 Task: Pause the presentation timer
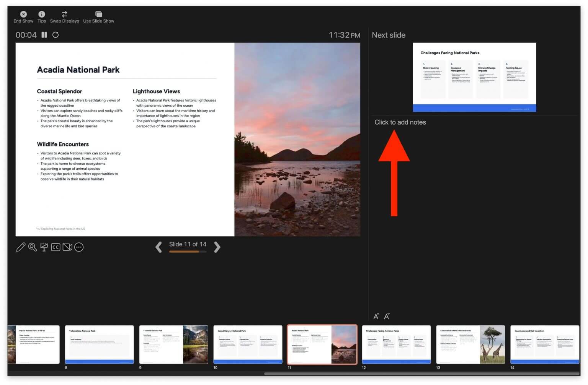coord(44,35)
